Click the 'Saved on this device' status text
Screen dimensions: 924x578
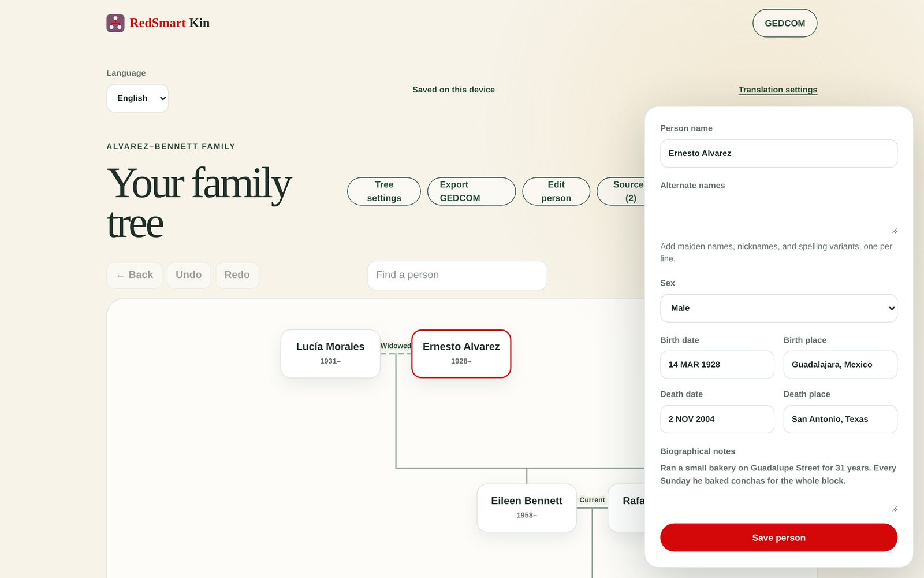click(x=453, y=90)
